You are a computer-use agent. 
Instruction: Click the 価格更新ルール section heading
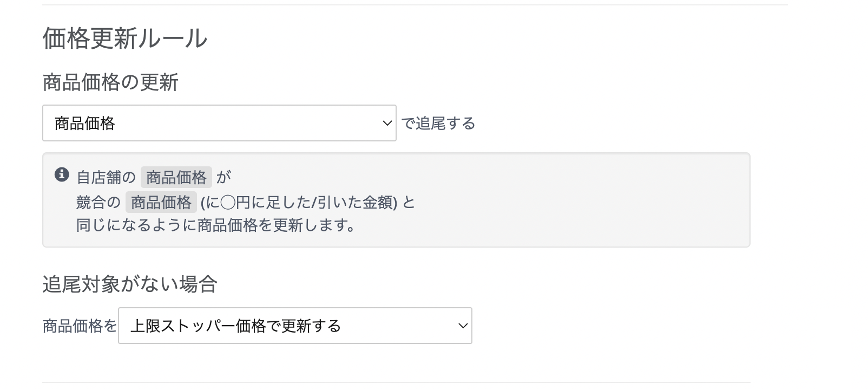(124, 38)
